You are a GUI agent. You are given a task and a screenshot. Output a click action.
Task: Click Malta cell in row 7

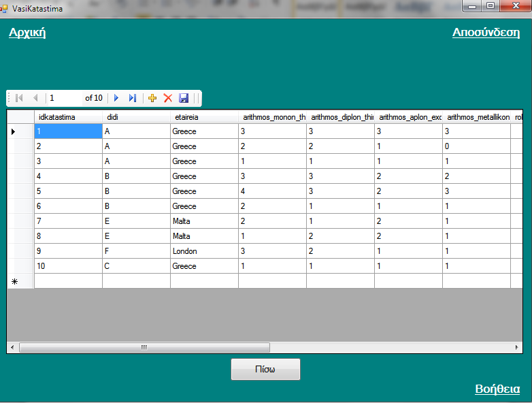pos(204,221)
